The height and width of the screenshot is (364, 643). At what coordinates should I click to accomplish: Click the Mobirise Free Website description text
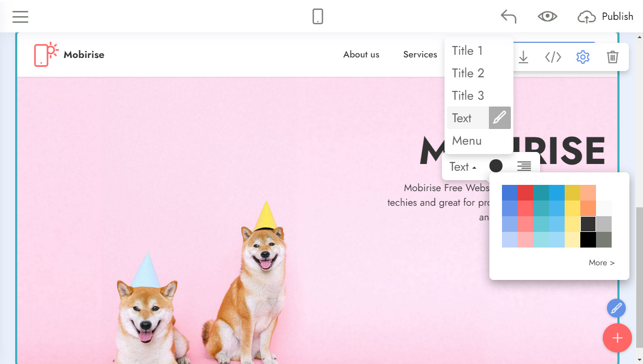pos(438,203)
